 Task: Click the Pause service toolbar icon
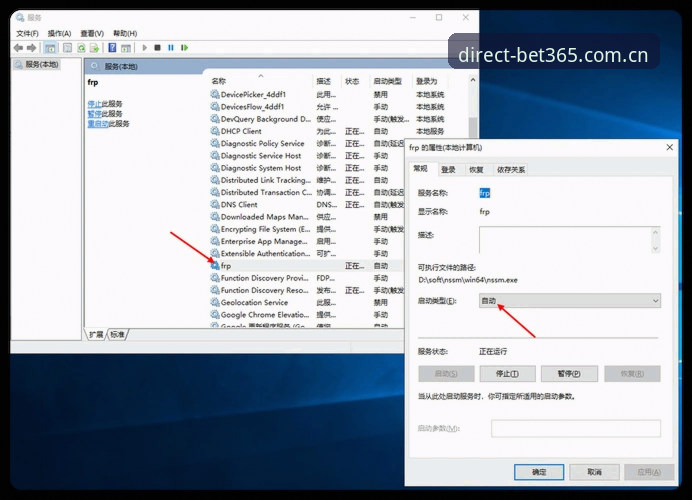coord(171,48)
